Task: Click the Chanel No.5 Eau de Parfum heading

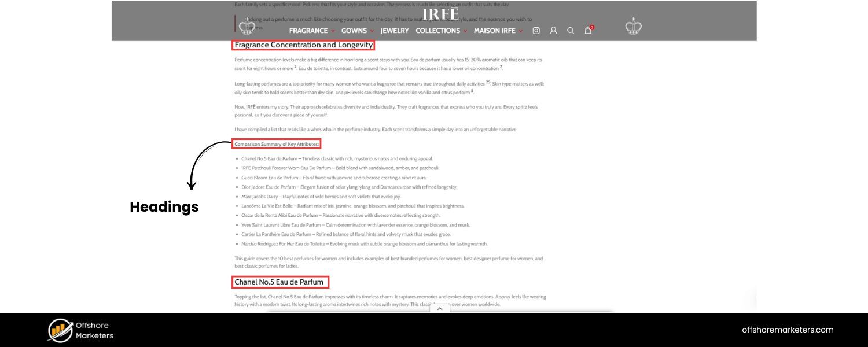Action: coord(279,282)
